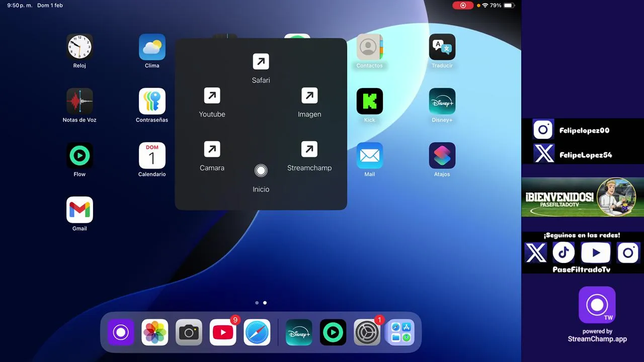Open Safari compass icon in dock
The image size is (644, 362).
coord(257,332)
